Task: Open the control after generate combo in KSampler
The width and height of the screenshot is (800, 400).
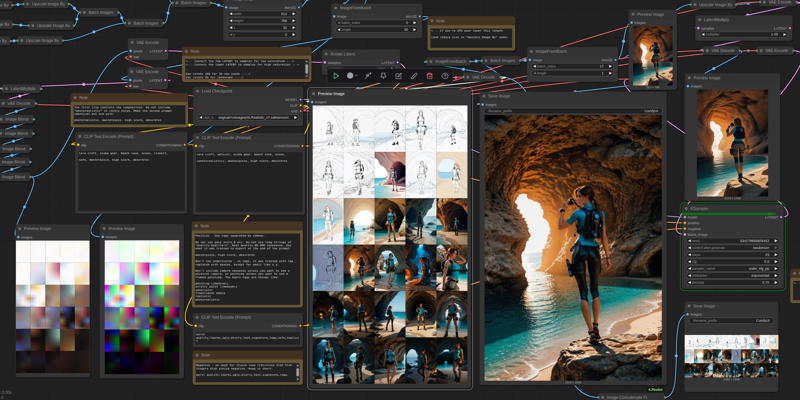Action: pos(731,247)
